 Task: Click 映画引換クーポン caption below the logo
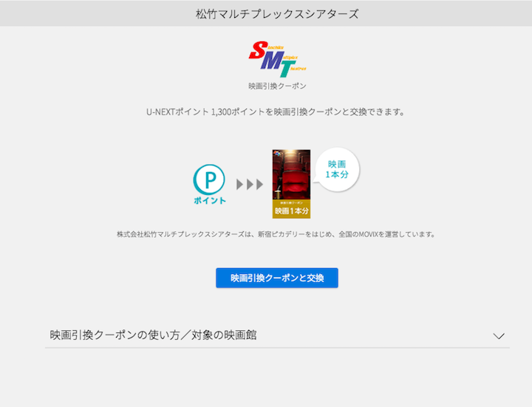coord(276,86)
